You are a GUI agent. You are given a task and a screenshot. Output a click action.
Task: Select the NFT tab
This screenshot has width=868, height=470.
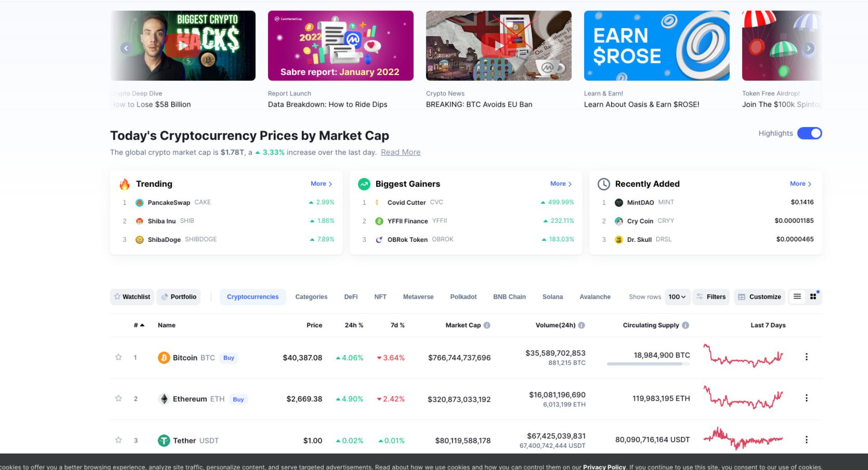point(380,297)
